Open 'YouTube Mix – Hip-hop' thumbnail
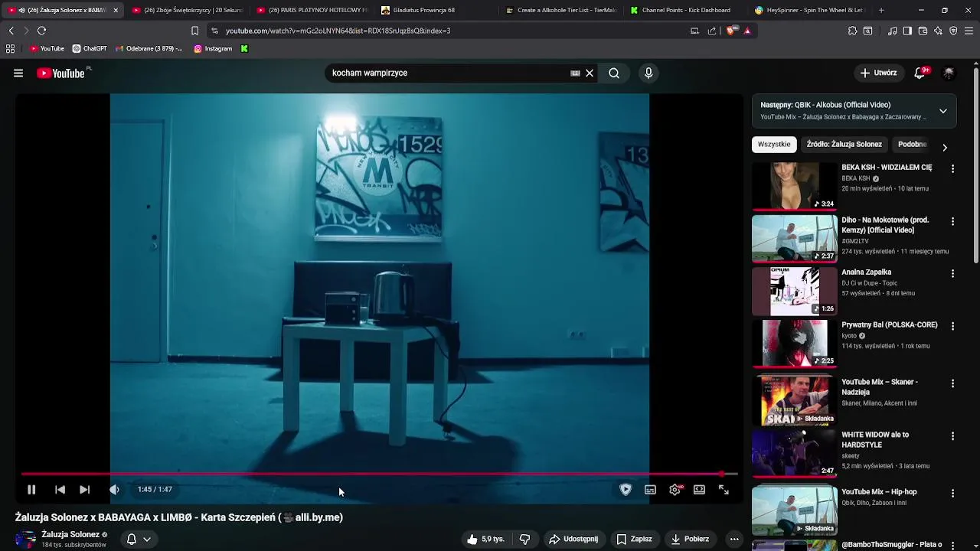The image size is (980, 551). point(794,510)
